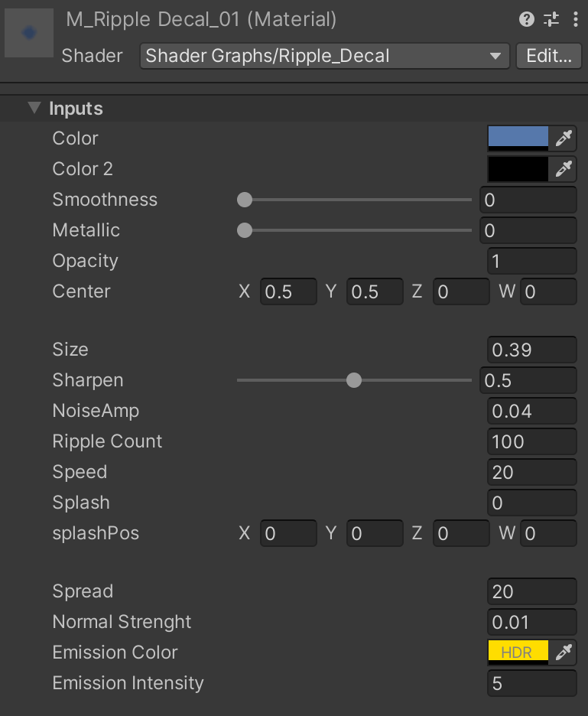Select the Sharpen slider handle
Image resolution: width=588 pixels, height=716 pixels.
[353, 380]
